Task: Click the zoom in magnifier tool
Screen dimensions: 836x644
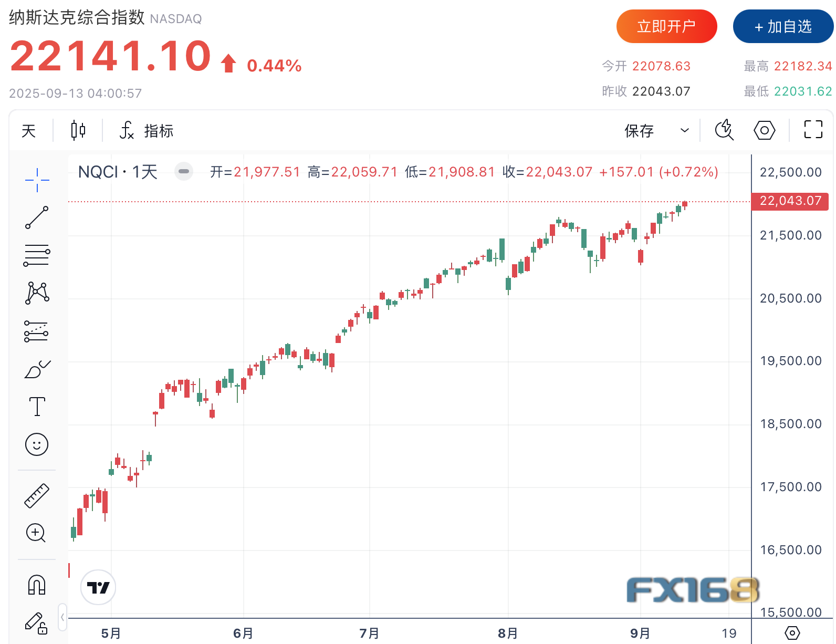Action: pyautogui.click(x=36, y=533)
